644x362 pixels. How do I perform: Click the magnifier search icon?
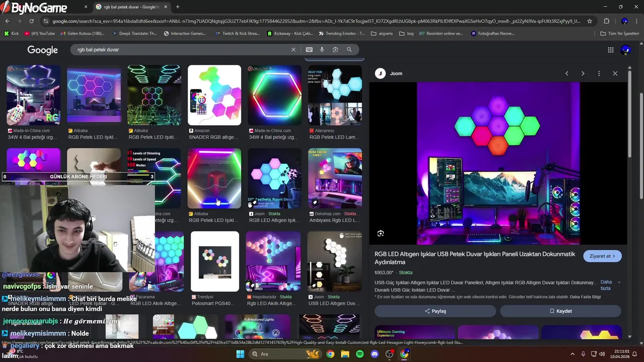[x=349, y=50]
